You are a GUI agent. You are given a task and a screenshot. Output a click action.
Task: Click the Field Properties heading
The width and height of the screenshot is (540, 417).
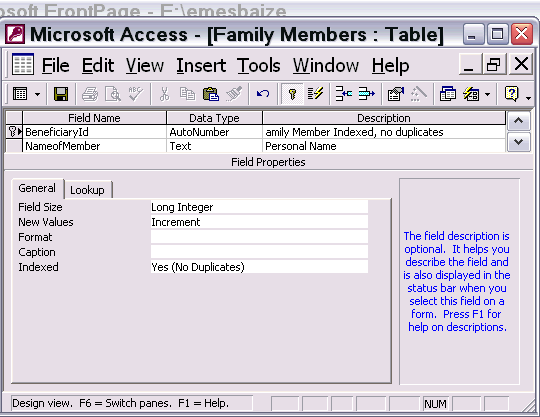pos(268,162)
